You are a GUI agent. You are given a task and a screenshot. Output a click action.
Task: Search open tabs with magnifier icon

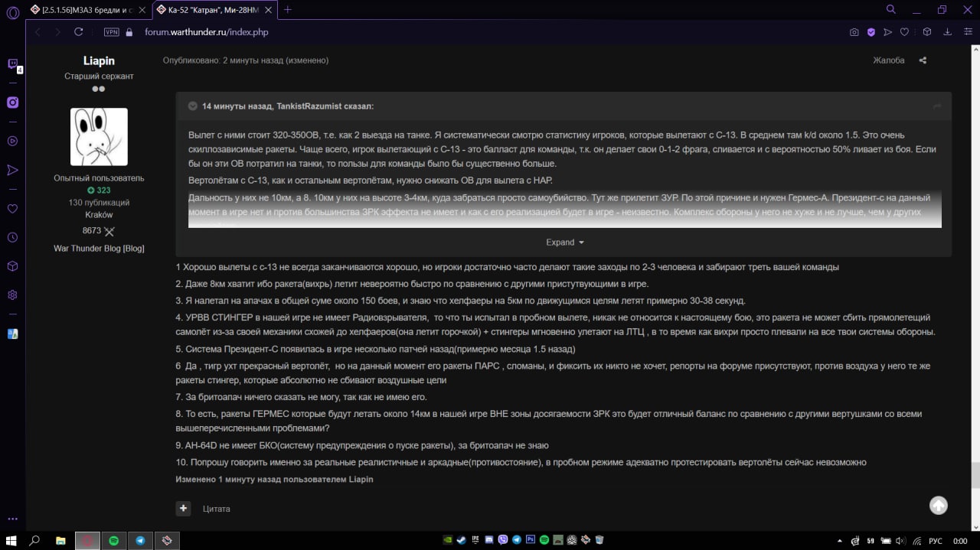pos(890,9)
